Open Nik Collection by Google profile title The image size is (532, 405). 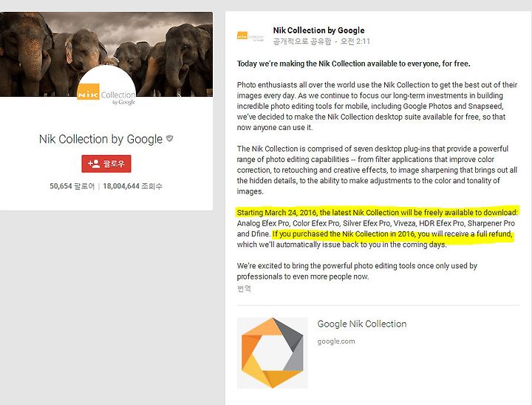click(x=100, y=139)
